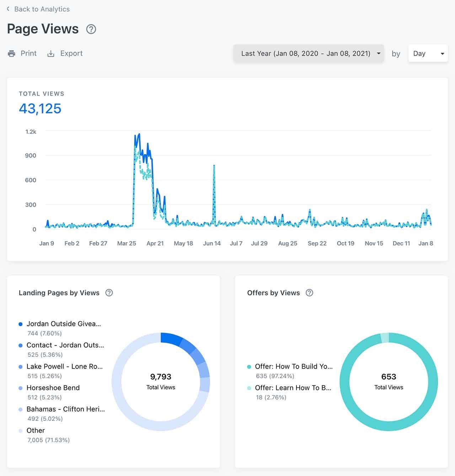
Task: Click the Horseshoe Bend legend dot
Action: tap(21, 388)
